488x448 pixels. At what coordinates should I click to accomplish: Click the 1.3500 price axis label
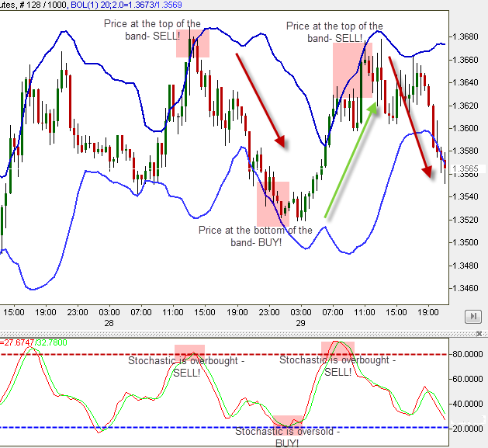[465, 242]
